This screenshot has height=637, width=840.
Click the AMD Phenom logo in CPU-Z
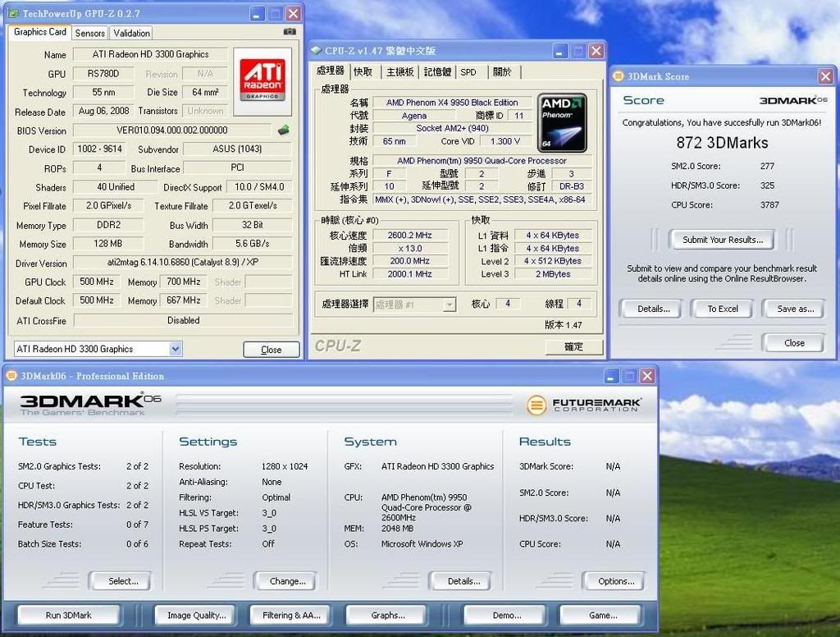(x=562, y=123)
